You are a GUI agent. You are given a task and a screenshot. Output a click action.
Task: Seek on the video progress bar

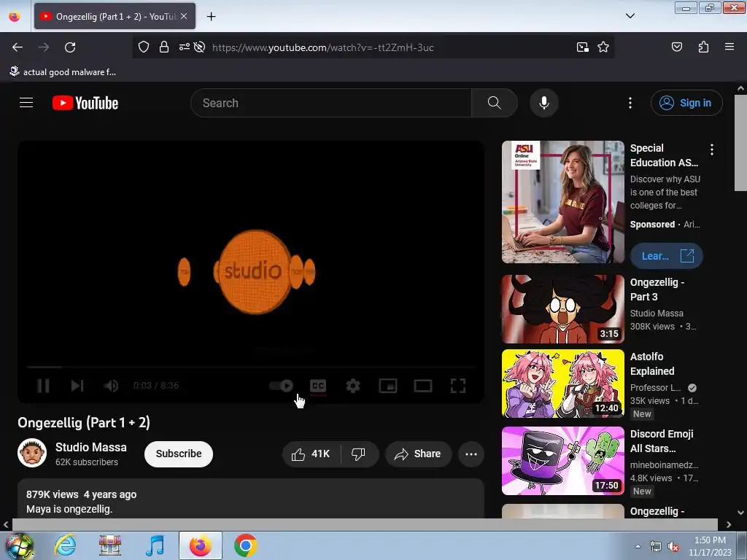(x=251, y=367)
